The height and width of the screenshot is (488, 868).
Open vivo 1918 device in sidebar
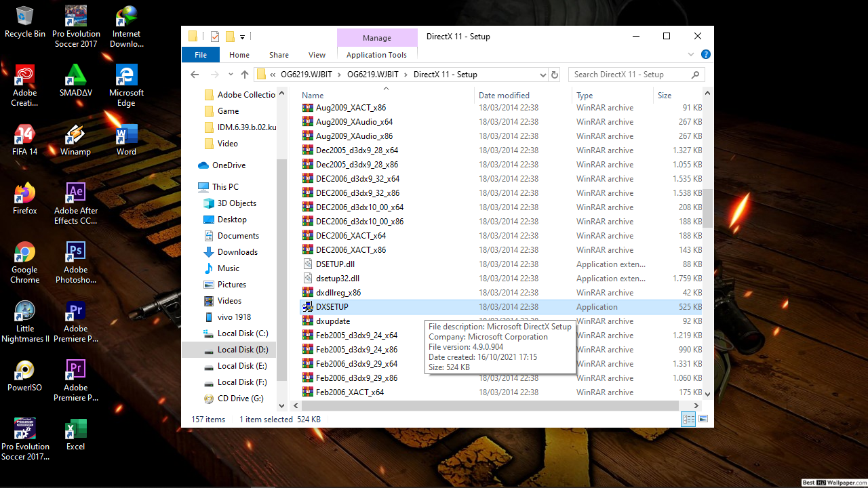click(234, 317)
